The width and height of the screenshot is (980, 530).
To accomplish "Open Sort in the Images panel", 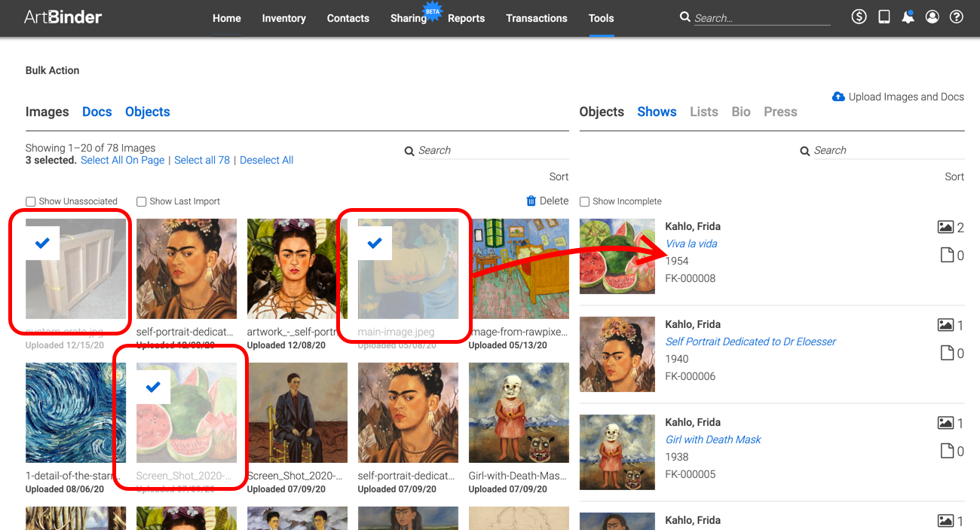I will coord(559,176).
